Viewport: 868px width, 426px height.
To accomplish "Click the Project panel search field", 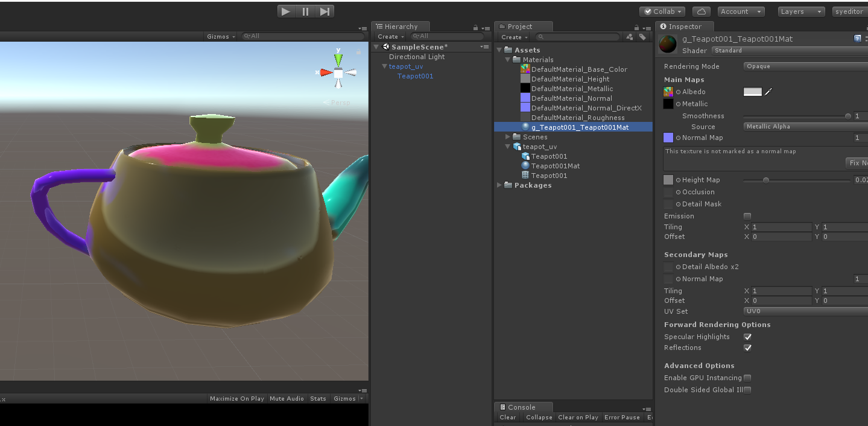I will (577, 36).
